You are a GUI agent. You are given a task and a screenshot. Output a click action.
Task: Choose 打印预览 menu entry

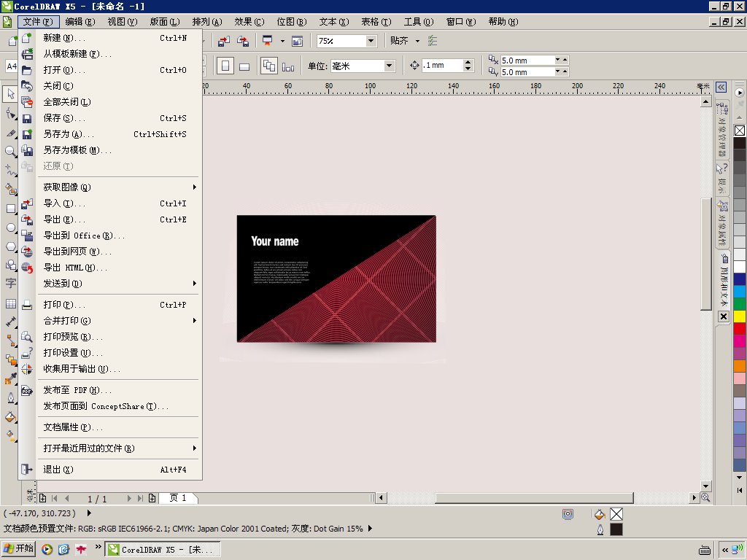point(110,337)
